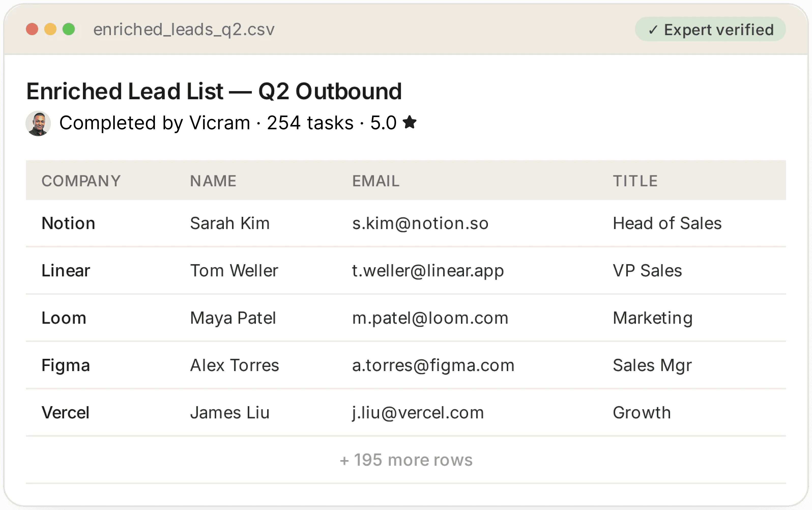Select the Tom Weller name cell
This screenshot has width=812, height=510.
pyautogui.click(x=234, y=271)
